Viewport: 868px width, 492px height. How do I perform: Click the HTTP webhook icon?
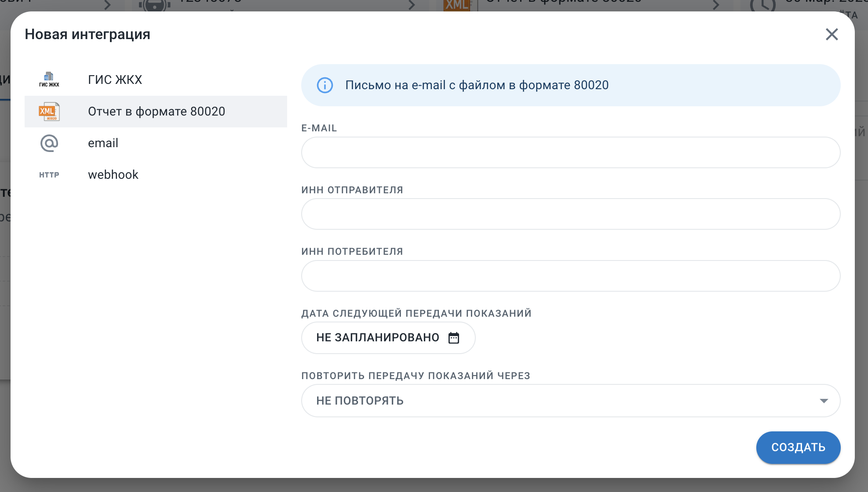49,175
